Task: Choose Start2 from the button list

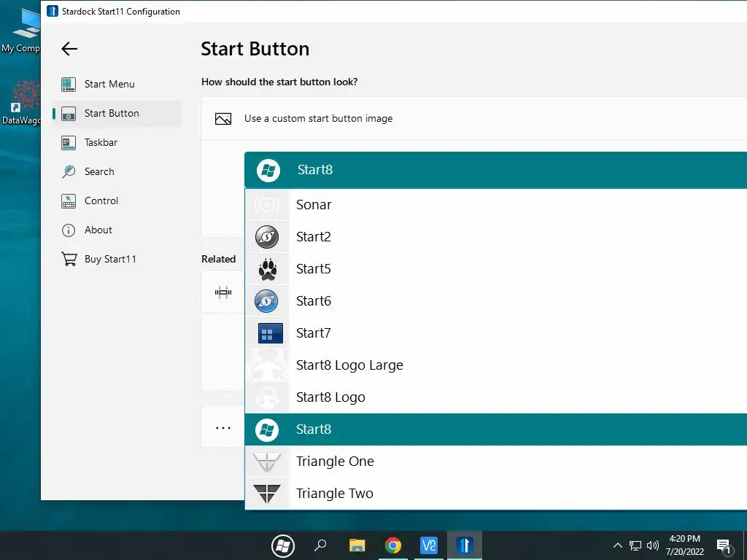Action: pos(495,237)
